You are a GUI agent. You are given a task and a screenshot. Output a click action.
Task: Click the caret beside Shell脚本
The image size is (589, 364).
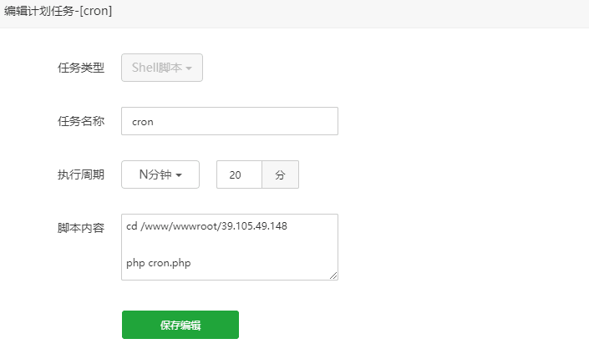pos(190,68)
